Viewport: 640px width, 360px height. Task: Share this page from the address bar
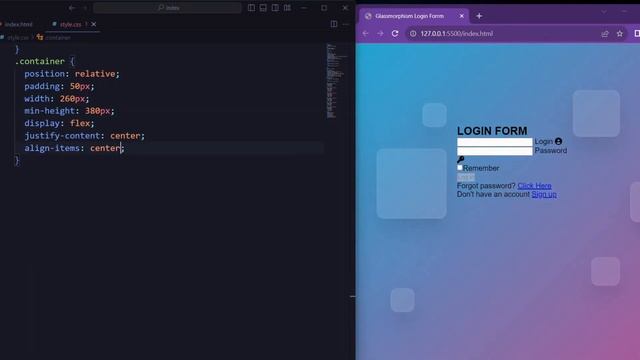605,33
